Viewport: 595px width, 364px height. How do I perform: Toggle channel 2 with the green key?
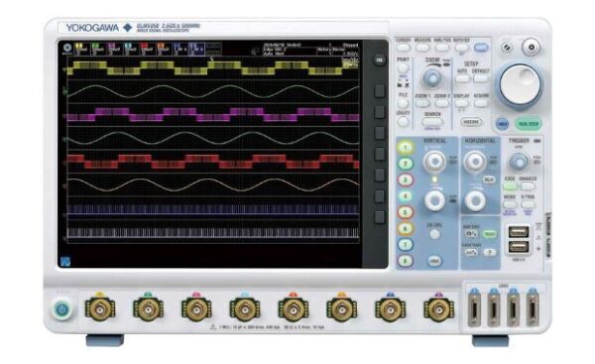pos(406,164)
